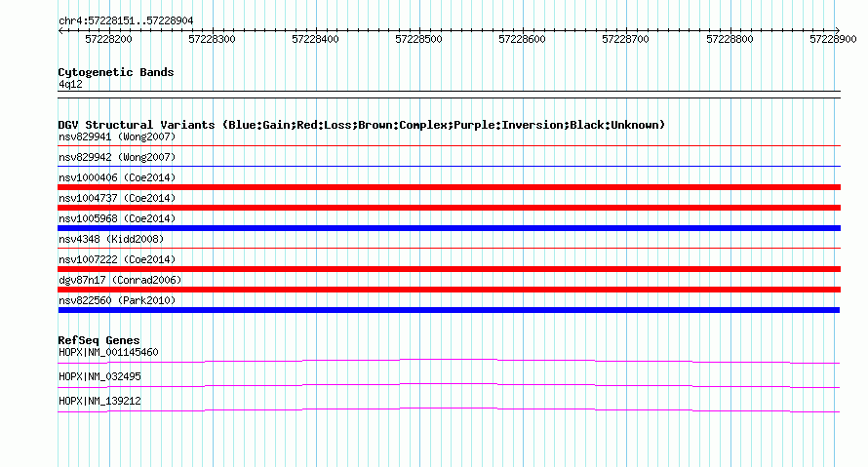868x467 pixels.
Task: Click the 57228700 ruler position label
Action: (625, 39)
